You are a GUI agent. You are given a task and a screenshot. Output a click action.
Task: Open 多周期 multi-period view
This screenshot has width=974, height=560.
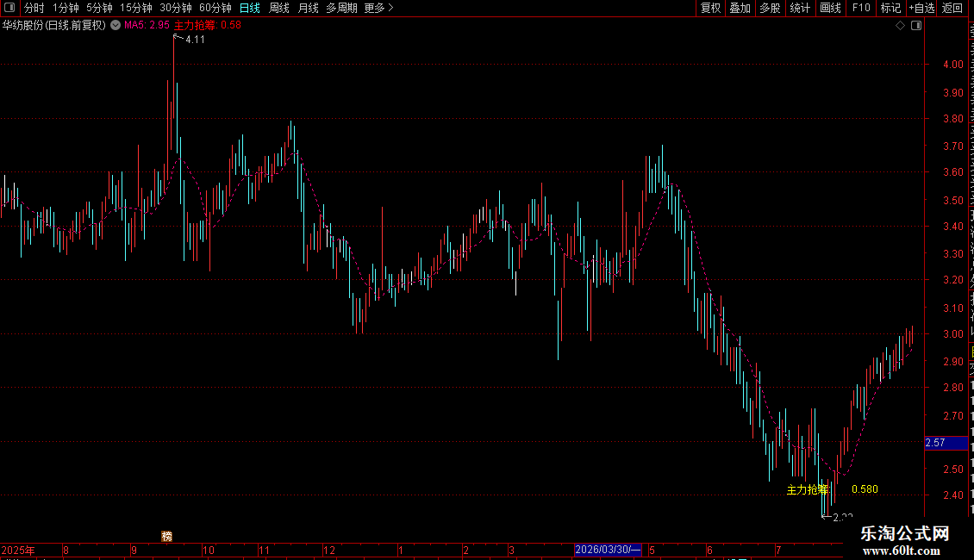coord(341,8)
